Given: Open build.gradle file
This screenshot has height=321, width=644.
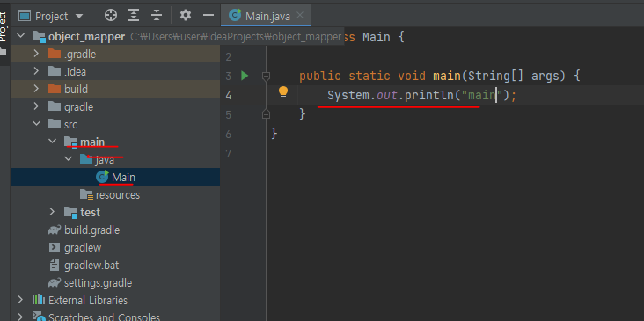Looking at the screenshot, I should click(x=92, y=230).
